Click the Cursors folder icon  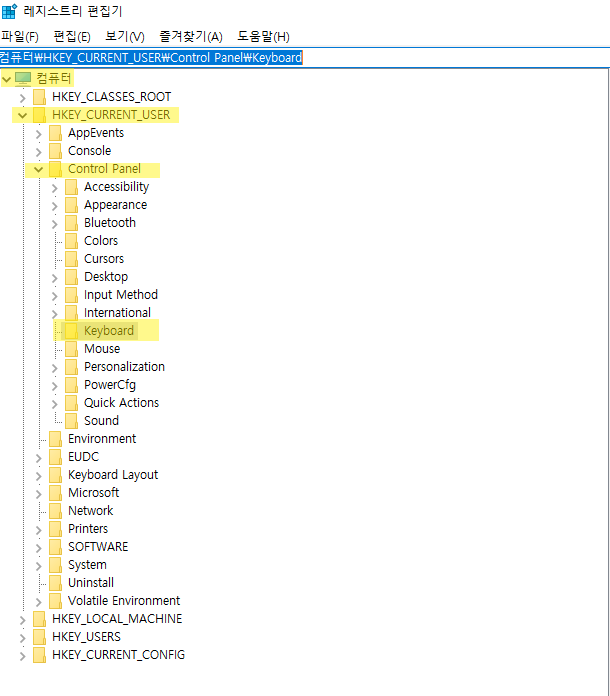pyautogui.click(x=71, y=258)
